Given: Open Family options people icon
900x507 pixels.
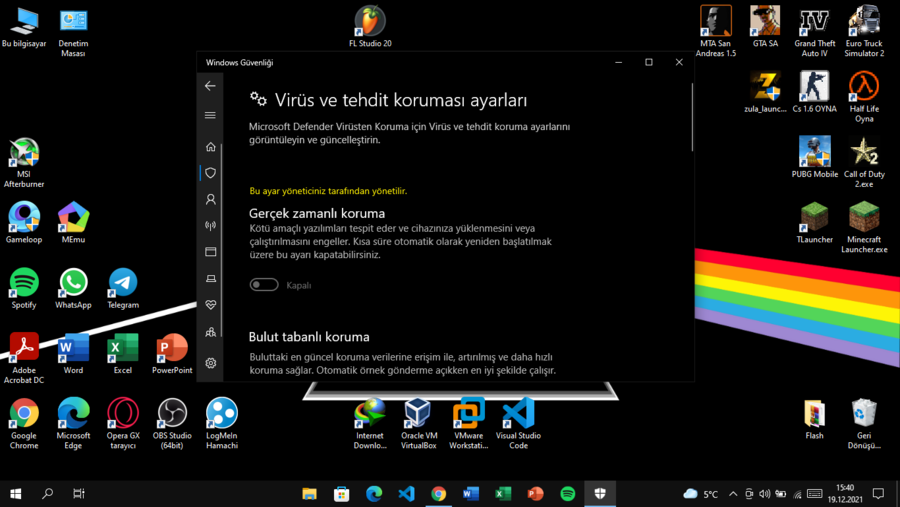Looking at the screenshot, I should 211,332.
